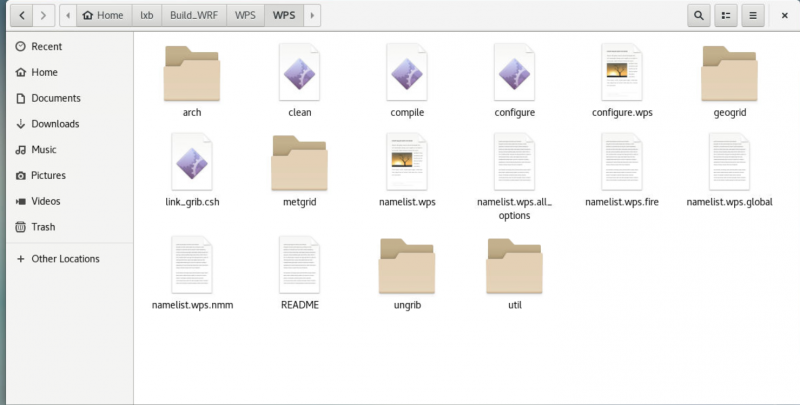Screen dimensions: 800x405
Task: Open the metgrid folder
Action: (300, 161)
